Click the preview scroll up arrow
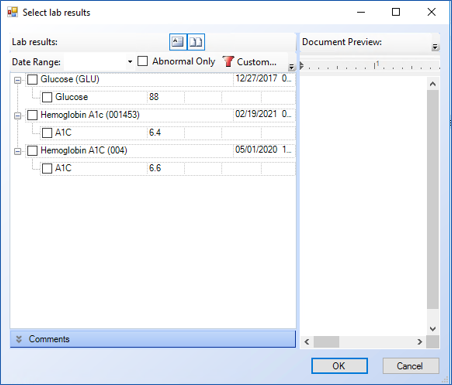 [433, 84]
